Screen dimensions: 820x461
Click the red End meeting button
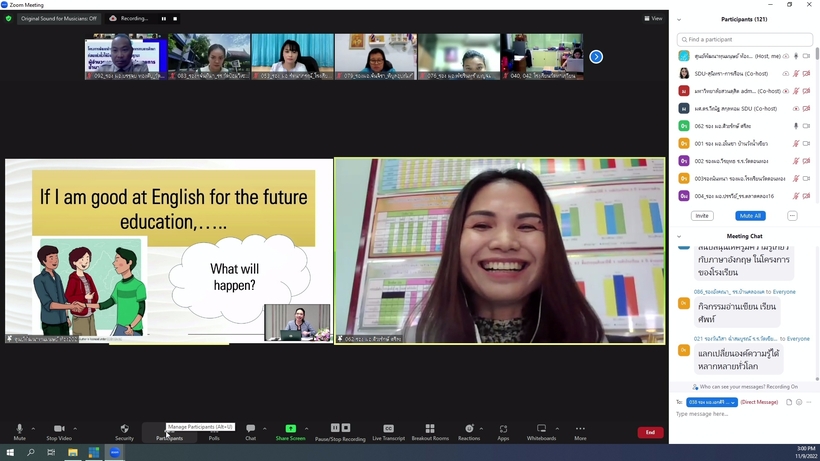point(650,432)
